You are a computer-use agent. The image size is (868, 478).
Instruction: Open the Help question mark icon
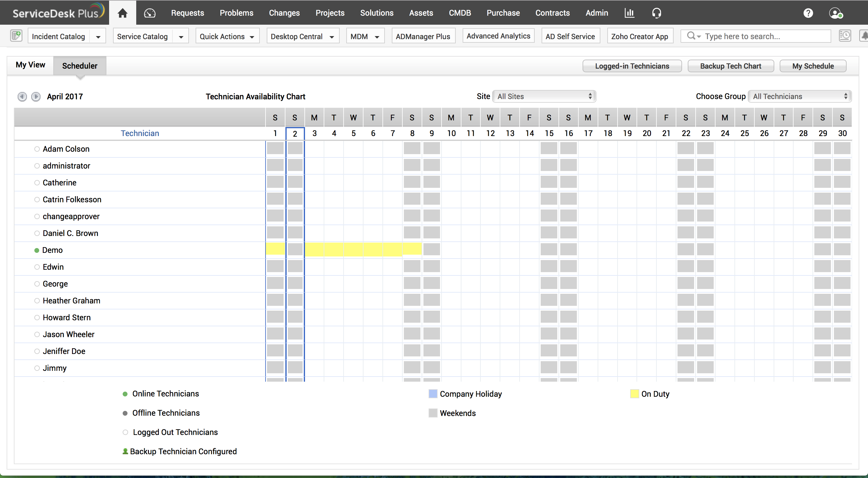click(808, 13)
